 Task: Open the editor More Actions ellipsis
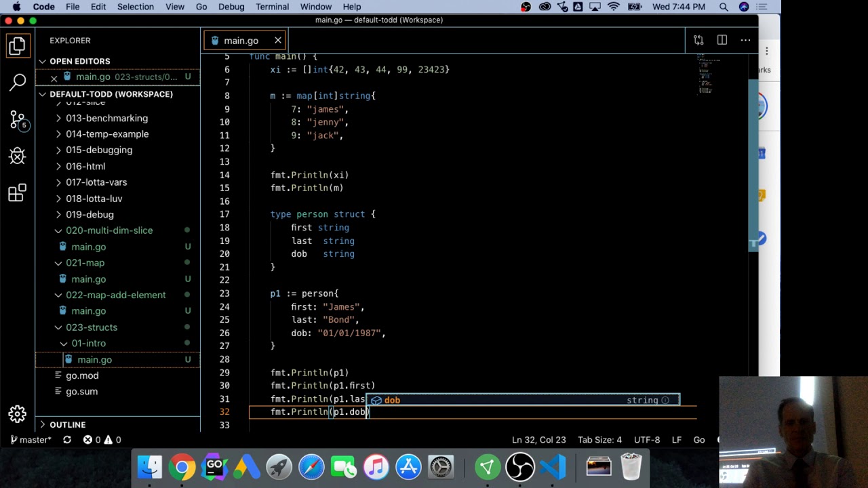745,41
